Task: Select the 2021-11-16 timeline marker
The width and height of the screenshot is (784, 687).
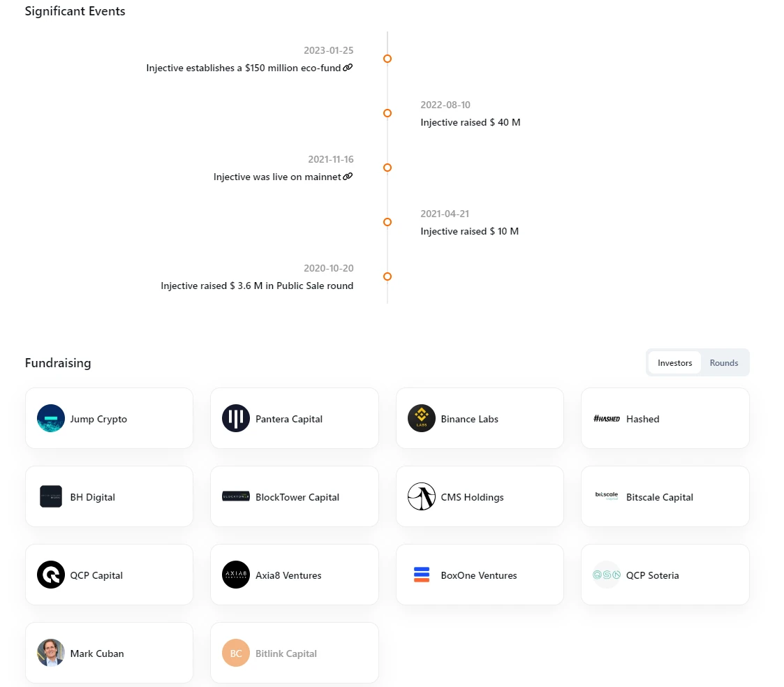Action: (x=387, y=168)
